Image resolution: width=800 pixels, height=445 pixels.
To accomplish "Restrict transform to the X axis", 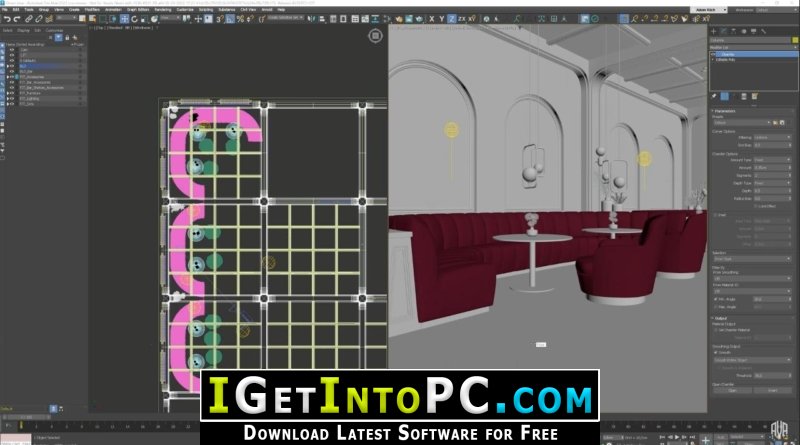I will pos(432,19).
